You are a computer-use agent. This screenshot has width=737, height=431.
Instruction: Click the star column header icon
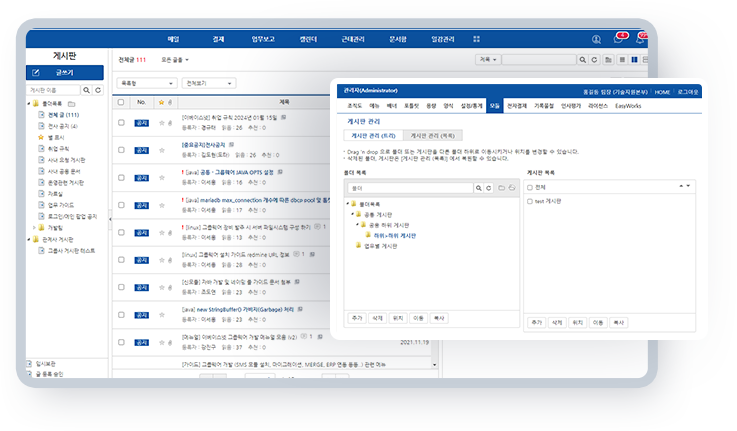coord(162,102)
